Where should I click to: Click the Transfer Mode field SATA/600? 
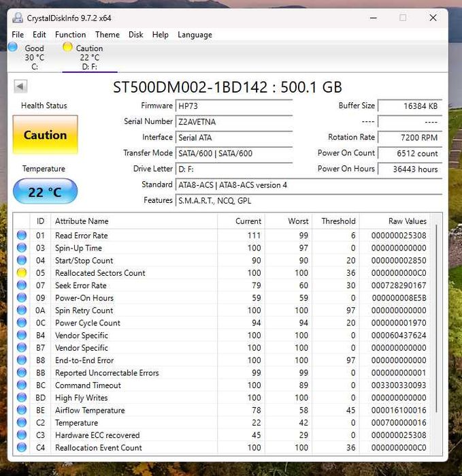point(234,153)
